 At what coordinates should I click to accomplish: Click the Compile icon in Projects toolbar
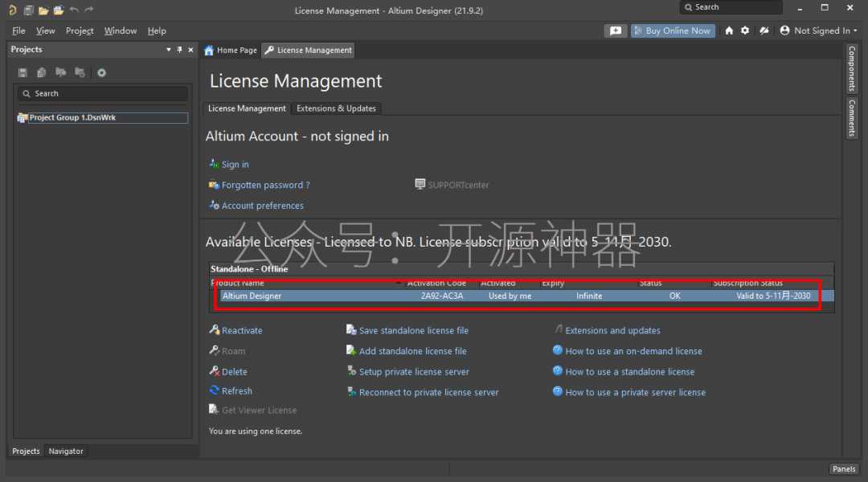[x=42, y=72]
